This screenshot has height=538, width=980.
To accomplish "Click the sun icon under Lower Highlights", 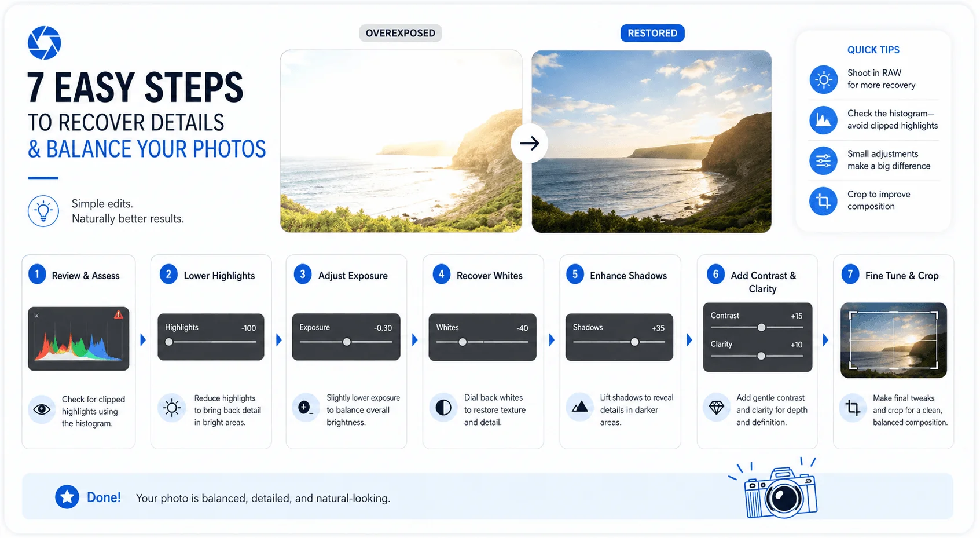I will [172, 408].
